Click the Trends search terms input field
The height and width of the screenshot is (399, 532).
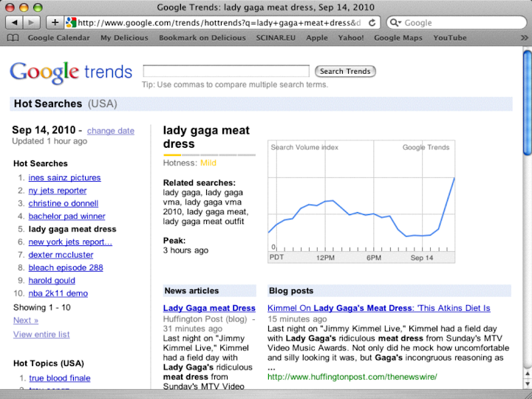(226, 71)
